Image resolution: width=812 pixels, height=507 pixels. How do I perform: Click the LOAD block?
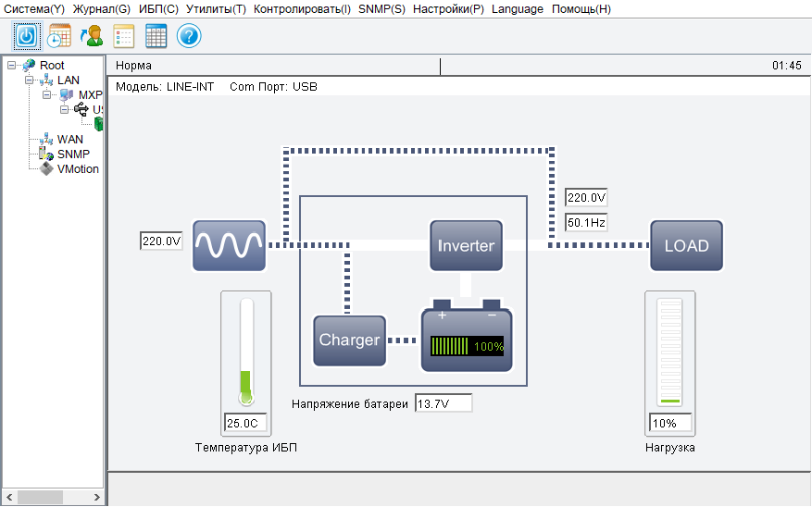point(686,245)
